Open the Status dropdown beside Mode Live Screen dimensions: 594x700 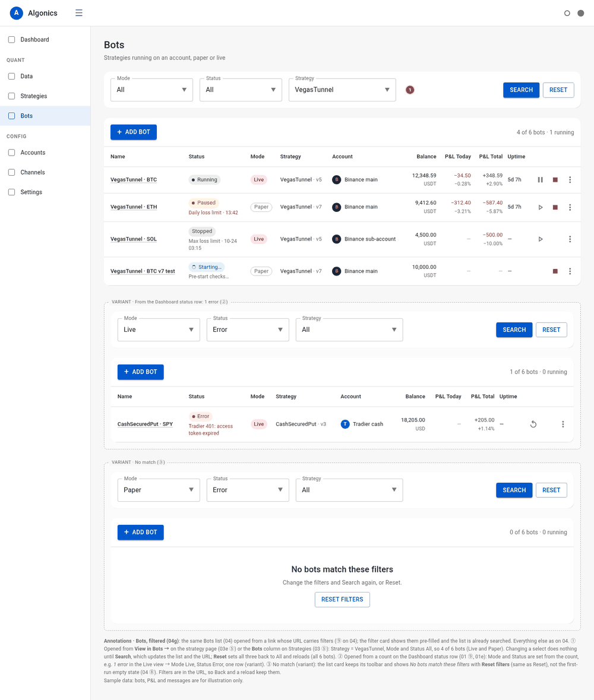tap(248, 330)
